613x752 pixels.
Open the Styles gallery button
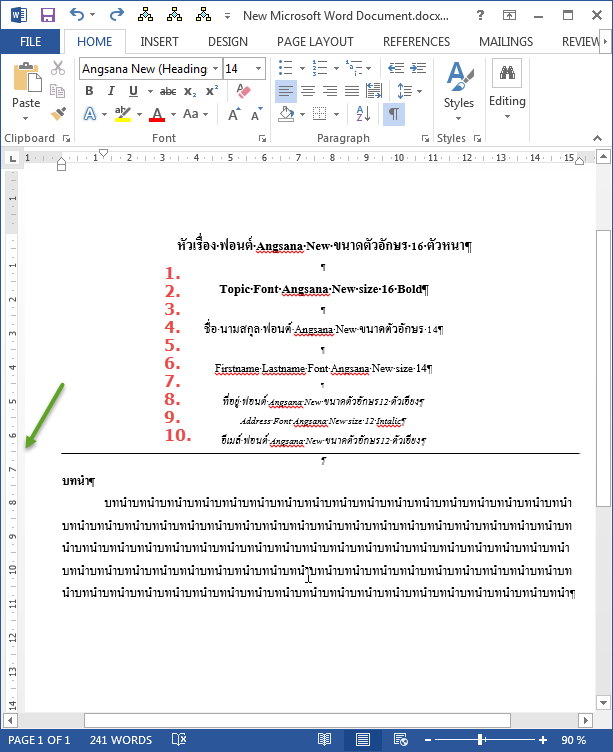pos(459,91)
